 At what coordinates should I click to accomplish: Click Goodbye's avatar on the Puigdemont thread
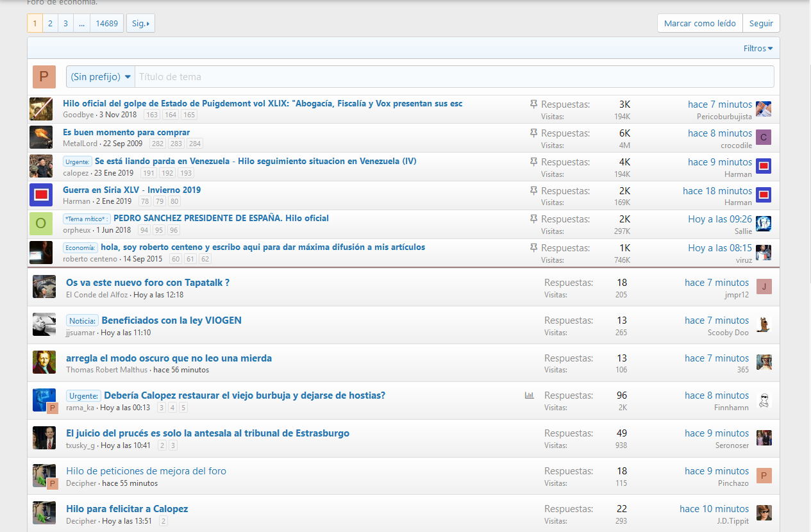pos(41,109)
